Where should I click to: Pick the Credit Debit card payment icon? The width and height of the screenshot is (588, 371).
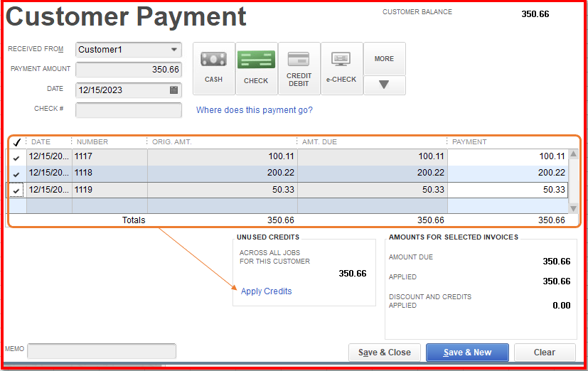pyautogui.click(x=299, y=68)
